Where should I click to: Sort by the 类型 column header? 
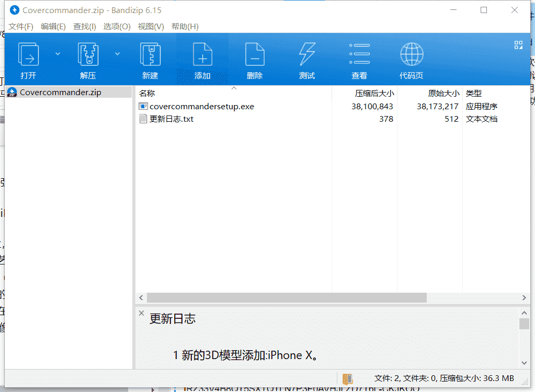[496, 93]
